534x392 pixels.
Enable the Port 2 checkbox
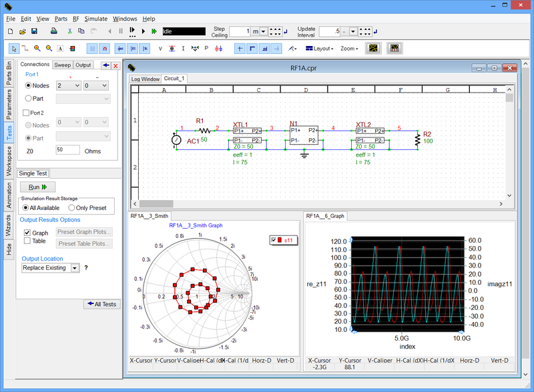27,113
